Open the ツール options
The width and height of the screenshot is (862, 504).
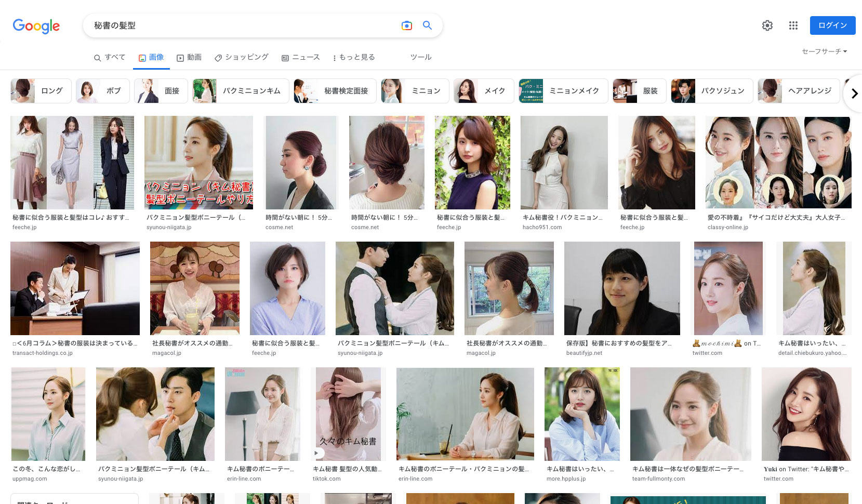420,57
